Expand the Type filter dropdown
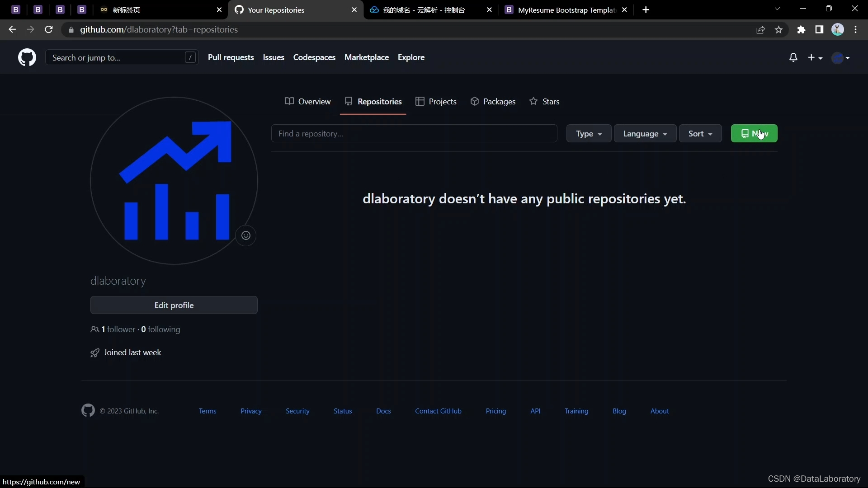This screenshot has width=868, height=488. [x=589, y=134]
